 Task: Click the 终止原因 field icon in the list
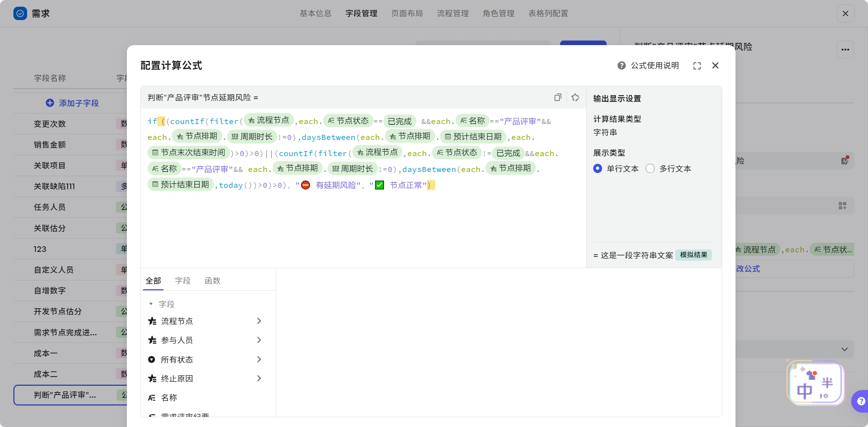(152, 378)
